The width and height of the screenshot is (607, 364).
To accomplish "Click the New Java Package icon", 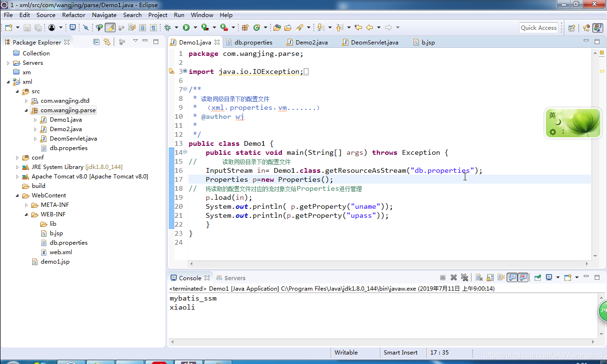I will click(x=245, y=27).
